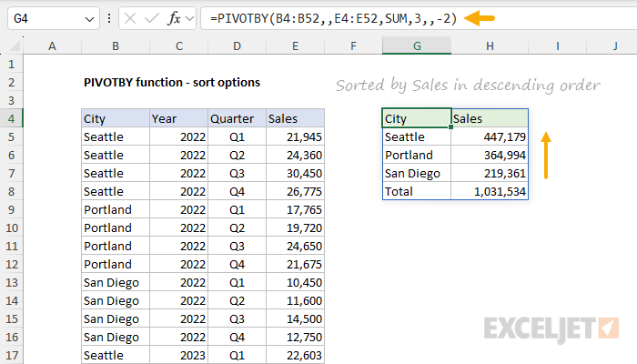637x364 pixels.
Task: Click the sales value 12,750
Action: (295, 338)
